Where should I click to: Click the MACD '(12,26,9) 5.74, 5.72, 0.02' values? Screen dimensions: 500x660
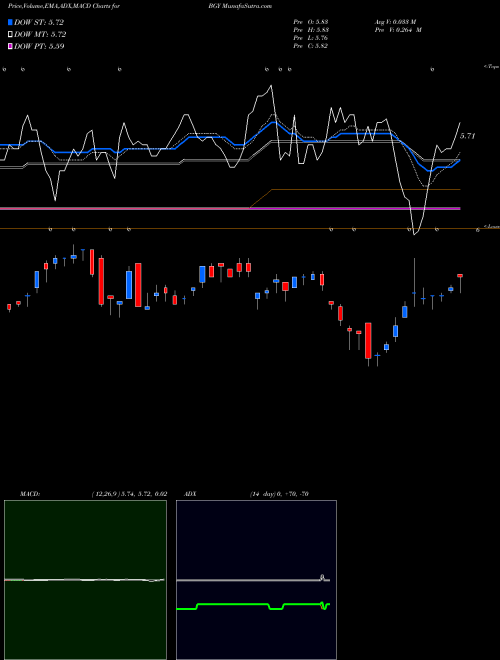[x=130, y=494]
